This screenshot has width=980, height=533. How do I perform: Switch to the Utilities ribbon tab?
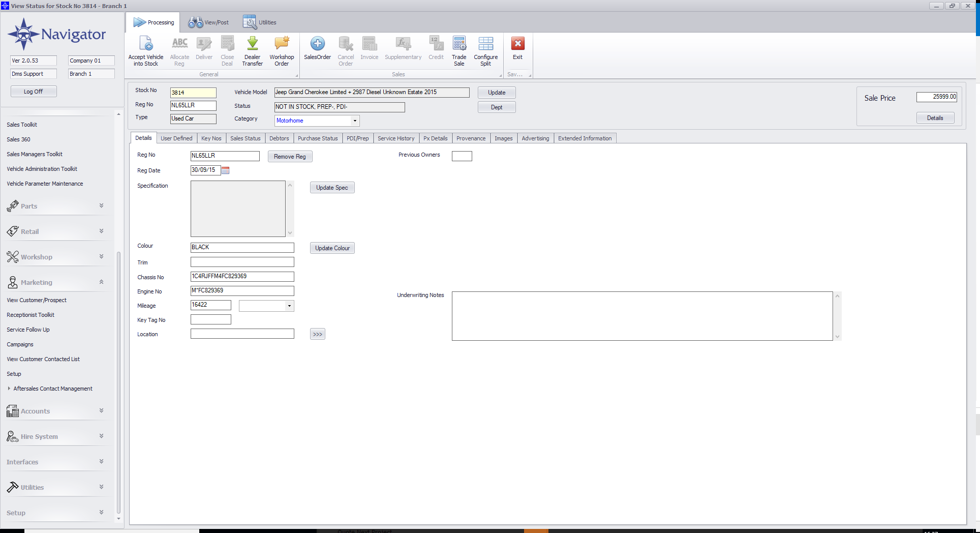[260, 22]
